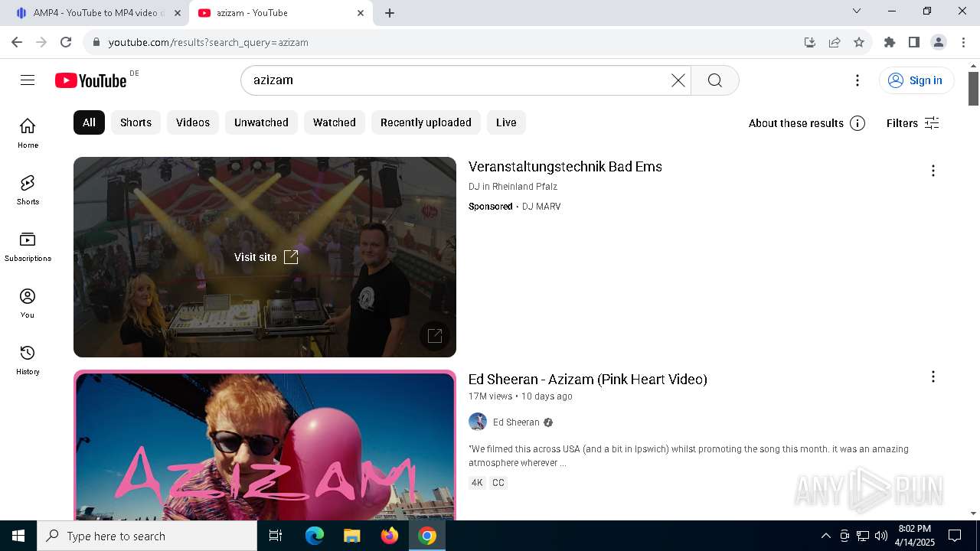Open volume control in system tray
This screenshot has height=551, width=980.
tap(880, 536)
